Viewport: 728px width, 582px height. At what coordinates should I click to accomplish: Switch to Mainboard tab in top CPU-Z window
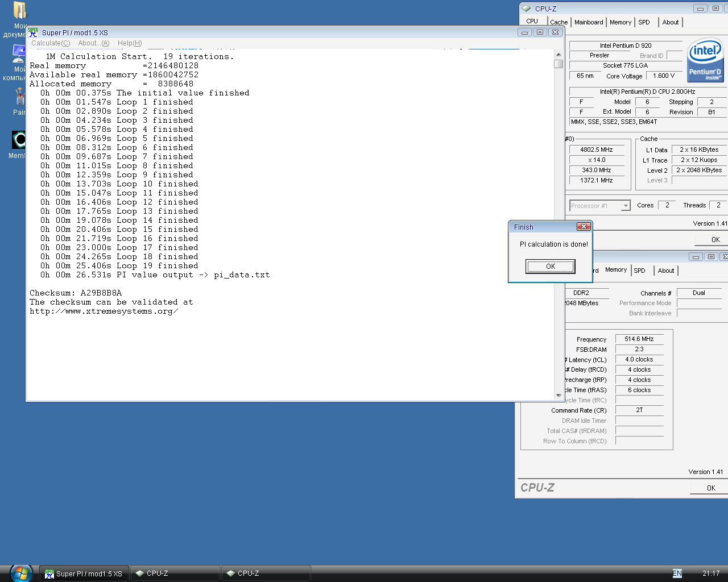(589, 22)
